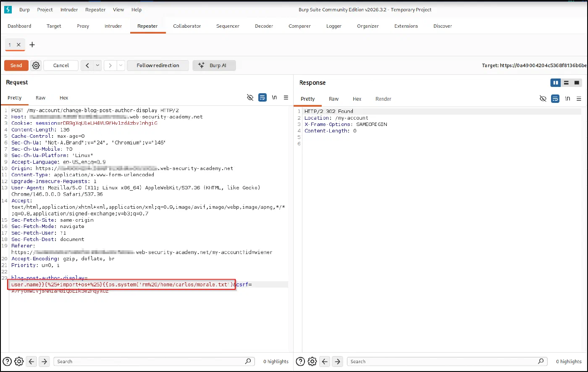Jump to next match in Response search
Viewport: 588px width, 372px height.
click(338, 362)
